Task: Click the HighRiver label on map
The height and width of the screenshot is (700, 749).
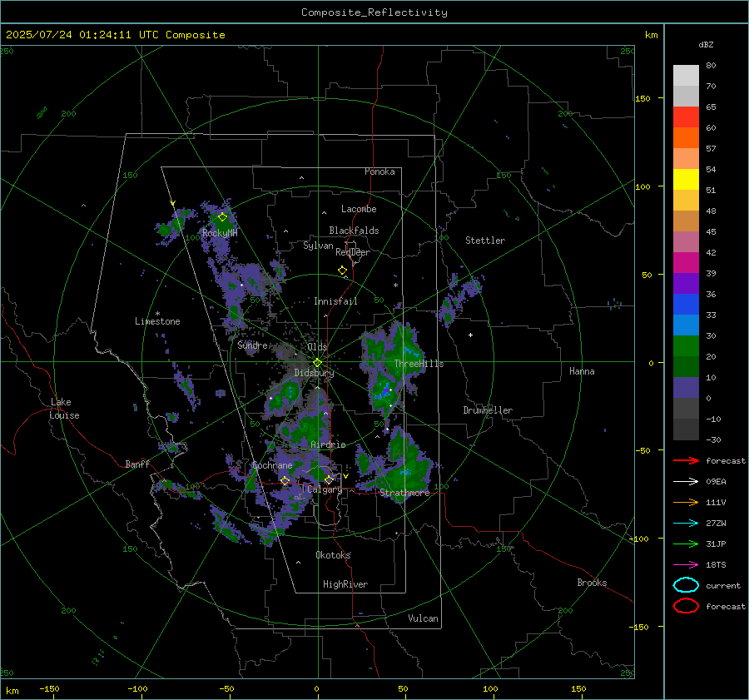Action: point(345,584)
